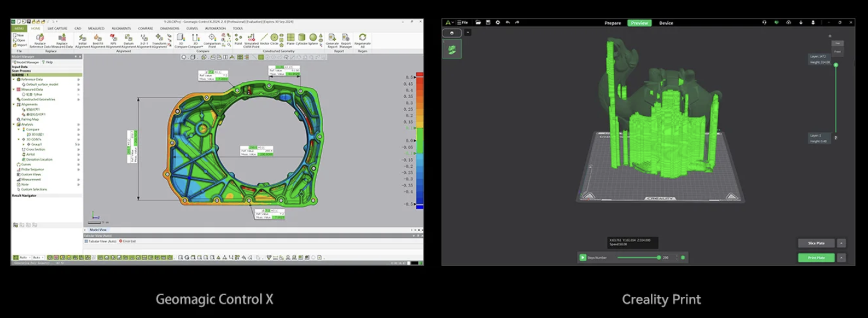
Task: Click Regenerate All button
Action: [363, 41]
